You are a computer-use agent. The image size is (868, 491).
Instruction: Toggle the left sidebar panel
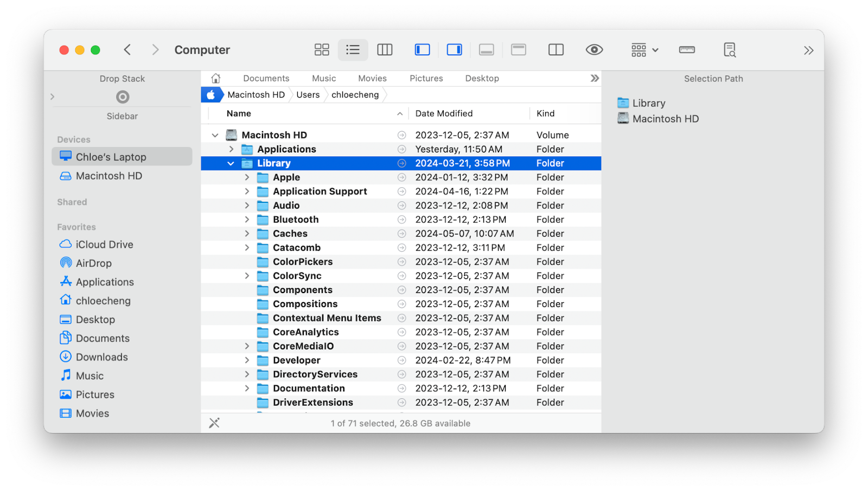click(x=422, y=49)
